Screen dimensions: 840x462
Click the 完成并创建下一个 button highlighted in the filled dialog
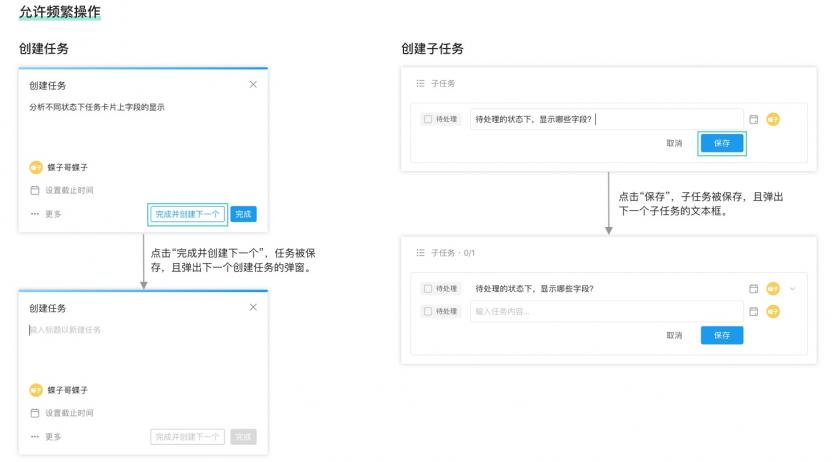point(187,214)
